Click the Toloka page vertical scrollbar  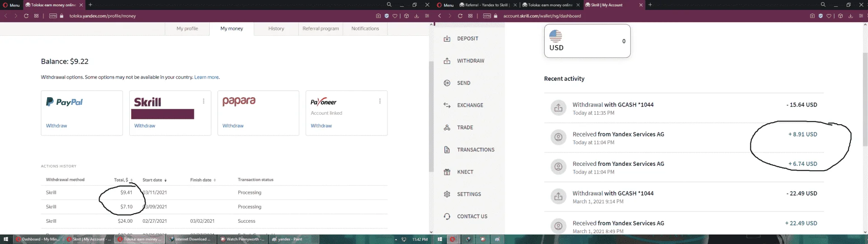point(431,117)
